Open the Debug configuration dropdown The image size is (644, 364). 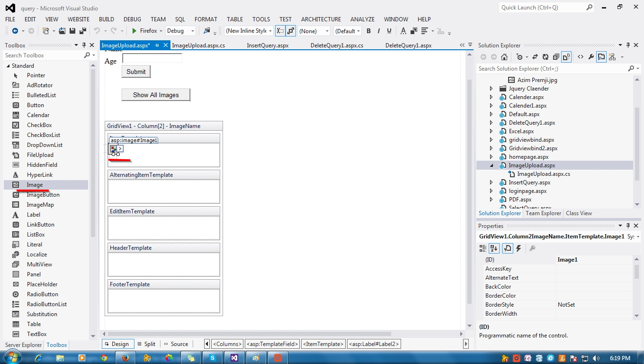[193, 31]
